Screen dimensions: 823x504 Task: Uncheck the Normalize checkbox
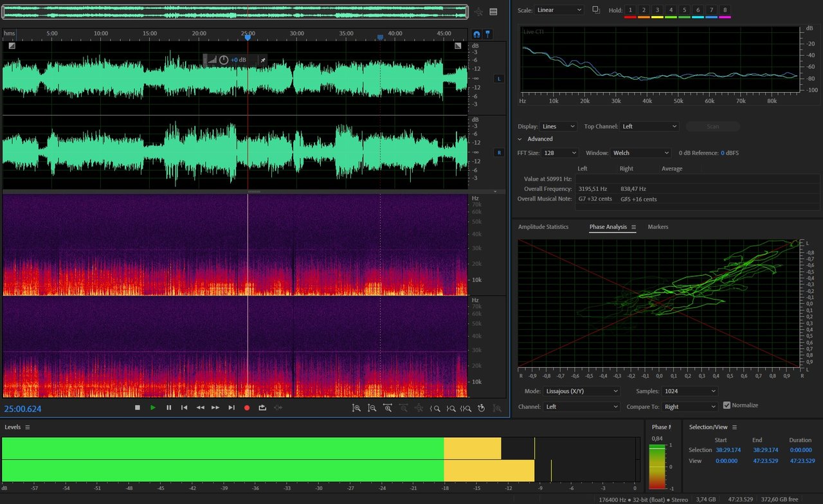(x=727, y=405)
